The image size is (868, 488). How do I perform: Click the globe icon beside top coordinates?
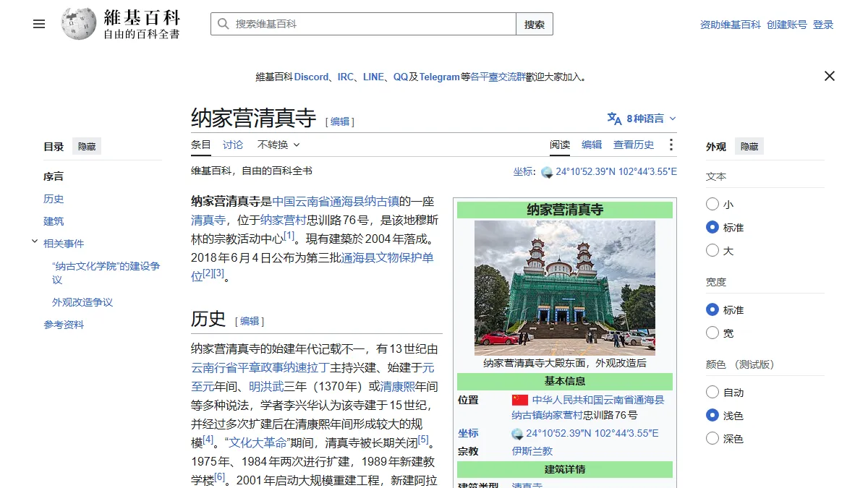click(547, 172)
